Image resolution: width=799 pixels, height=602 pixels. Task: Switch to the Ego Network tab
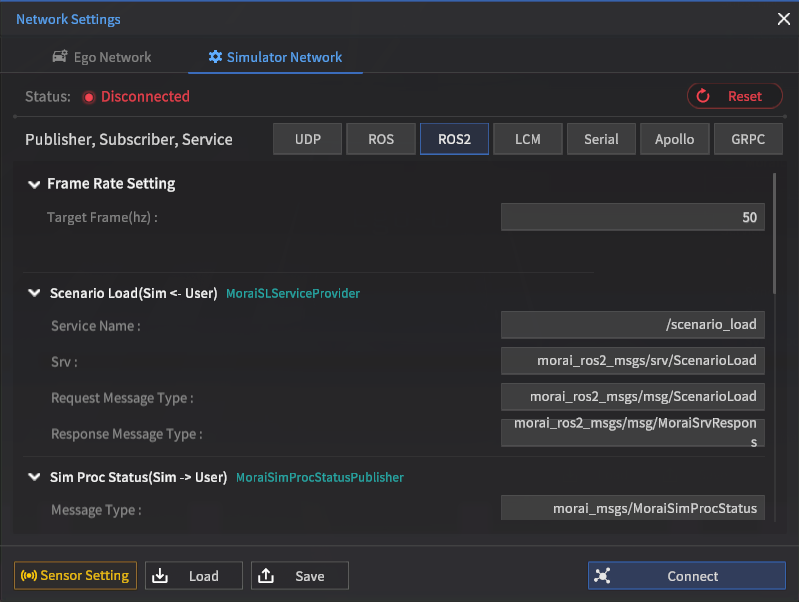(x=101, y=57)
